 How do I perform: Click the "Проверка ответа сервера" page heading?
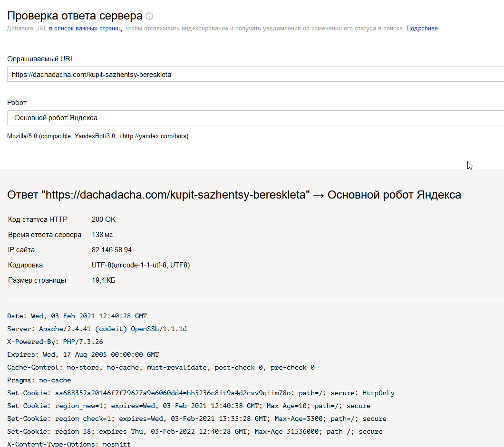click(x=75, y=16)
